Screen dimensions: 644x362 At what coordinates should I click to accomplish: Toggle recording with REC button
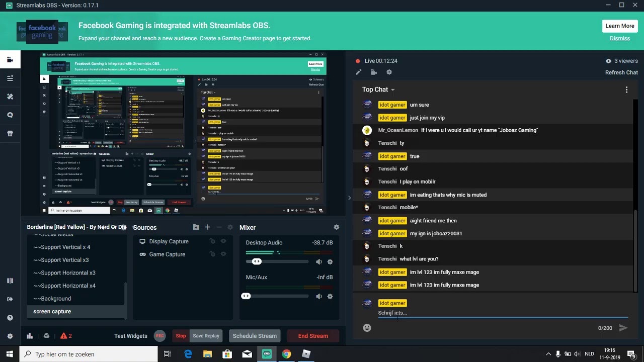(159, 336)
